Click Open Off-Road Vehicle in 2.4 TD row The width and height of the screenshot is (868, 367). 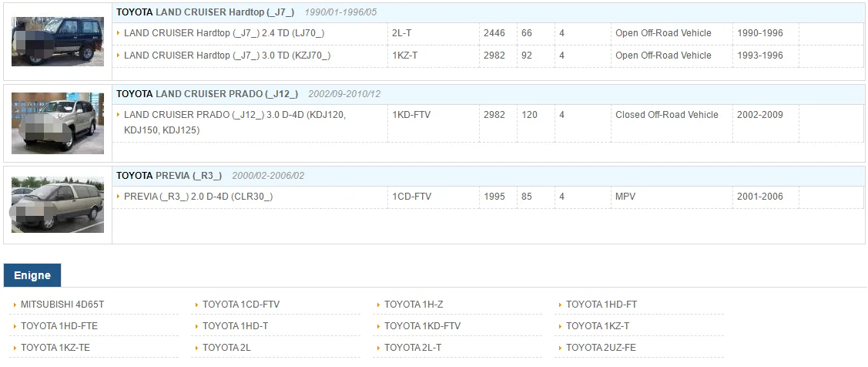(663, 33)
